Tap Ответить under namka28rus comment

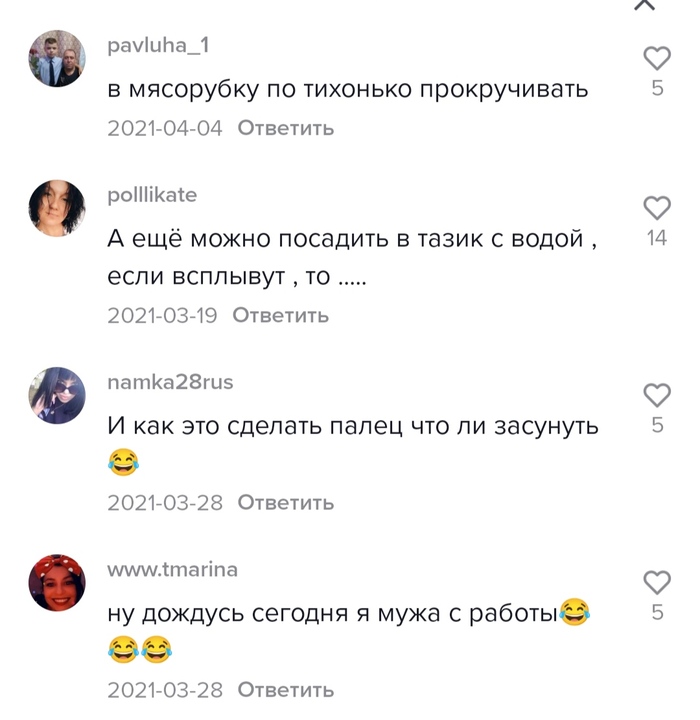click(286, 502)
